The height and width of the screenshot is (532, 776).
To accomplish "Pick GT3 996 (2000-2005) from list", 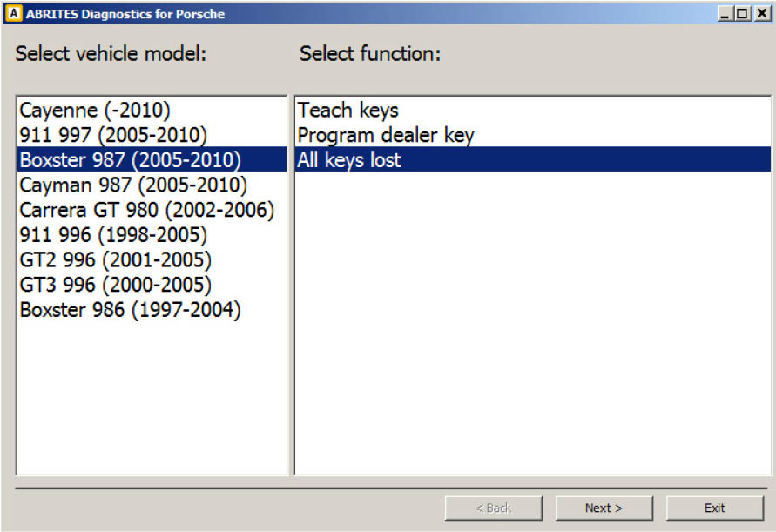I will pos(115,285).
